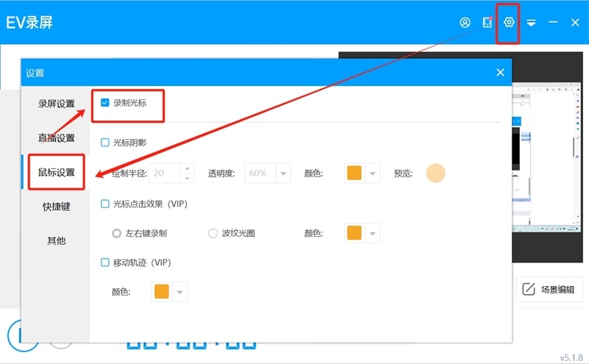
Task: Open the user account icon
Action: click(x=465, y=23)
